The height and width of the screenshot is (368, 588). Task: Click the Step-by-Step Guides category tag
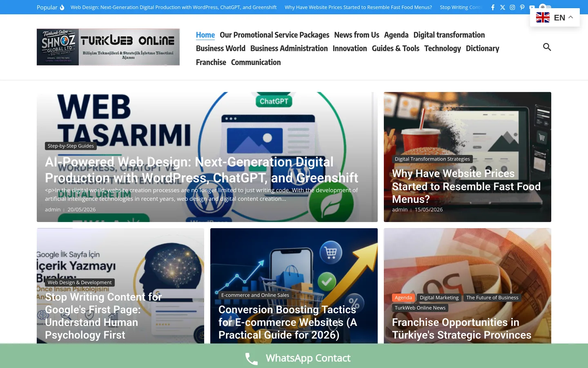click(x=71, y=146)
